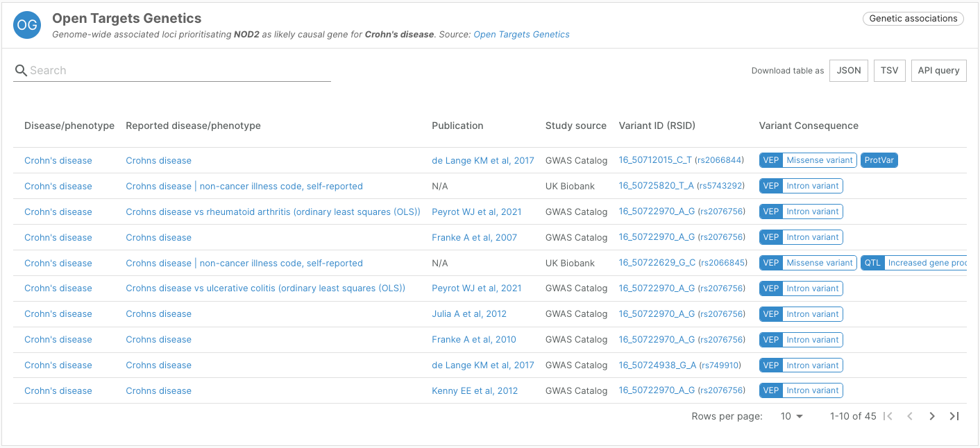The width and height of the screenshot is (980, 448).
Task: Open Julia A et al, 2012 publication
Action: pyautogui.click(x=469, y=313)
